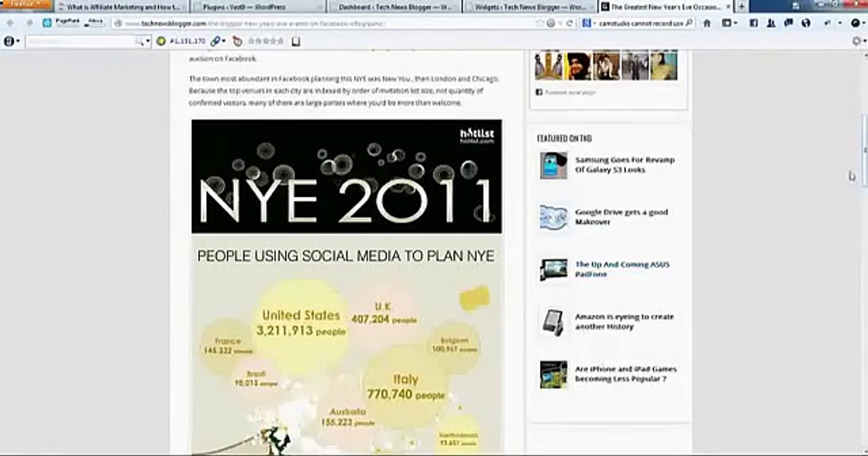Click the blue globe icon beside PageRank
This screenshot has width=868, height=456.
click(x=47, y=23)
